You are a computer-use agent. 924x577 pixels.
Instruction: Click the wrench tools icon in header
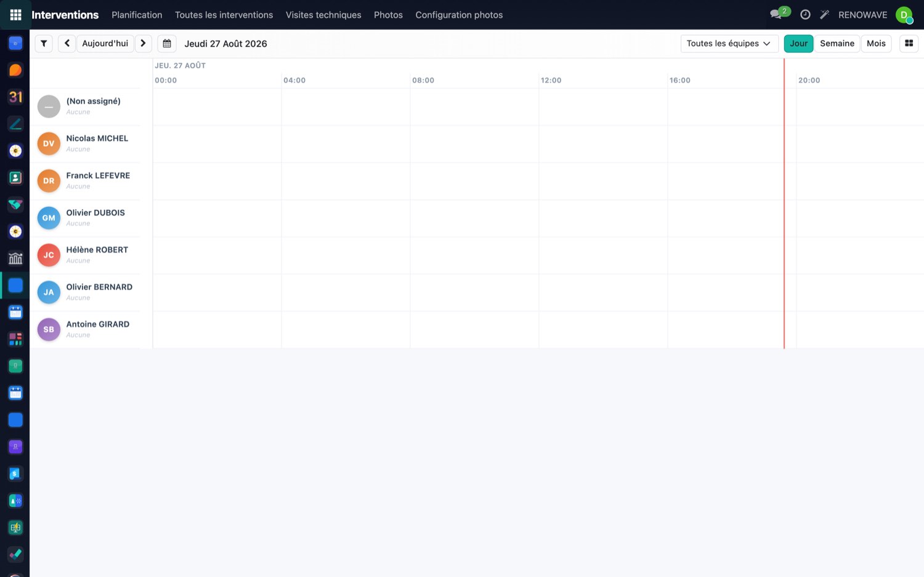click(825, 15)
